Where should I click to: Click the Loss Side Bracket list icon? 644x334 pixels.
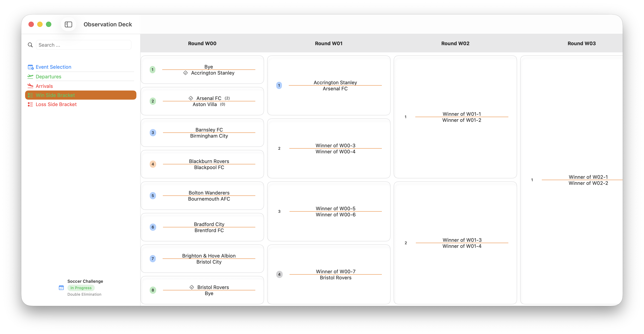(x=30, y=104)
